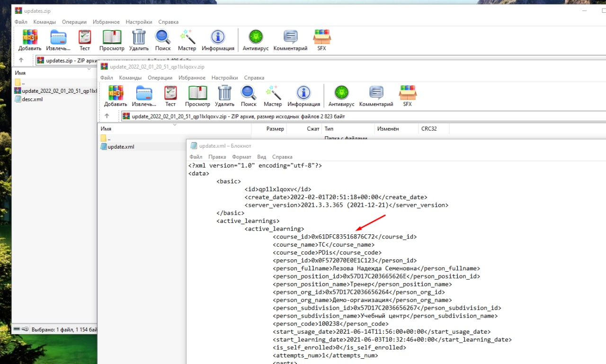Screen dimensions: 606x364
Task: Click Тест icon in updates.zip window
Action: click(85, 36)
